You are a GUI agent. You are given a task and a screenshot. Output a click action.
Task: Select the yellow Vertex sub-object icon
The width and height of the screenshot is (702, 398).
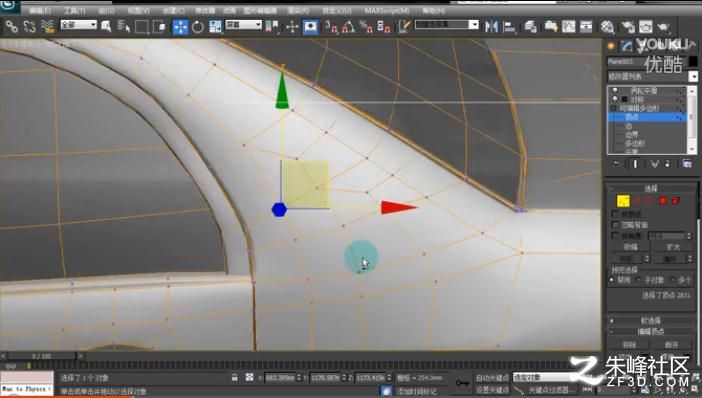pos(623,201)
